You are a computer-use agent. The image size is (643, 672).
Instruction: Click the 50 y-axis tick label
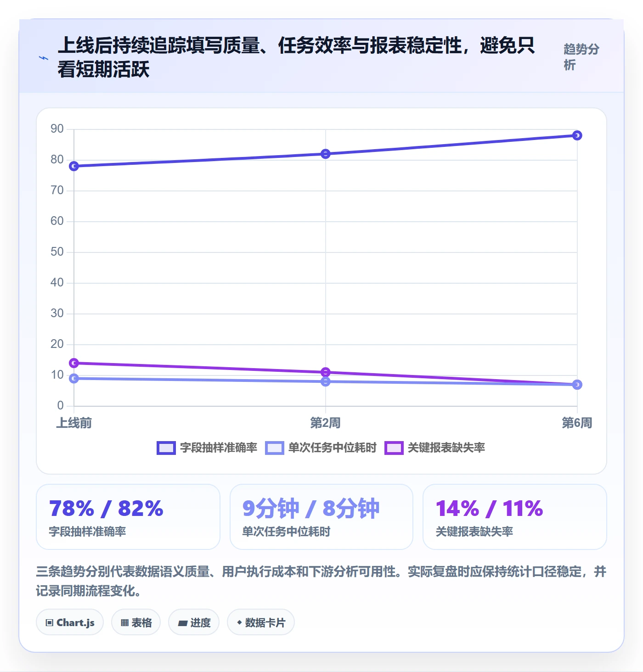(x=57, y=252)
